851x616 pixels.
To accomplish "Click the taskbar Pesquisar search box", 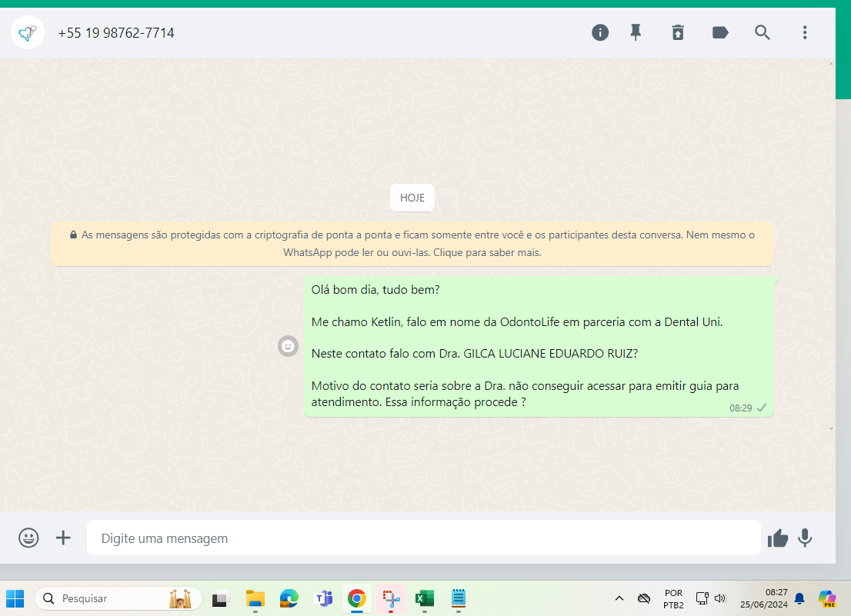I will point(118,598).
